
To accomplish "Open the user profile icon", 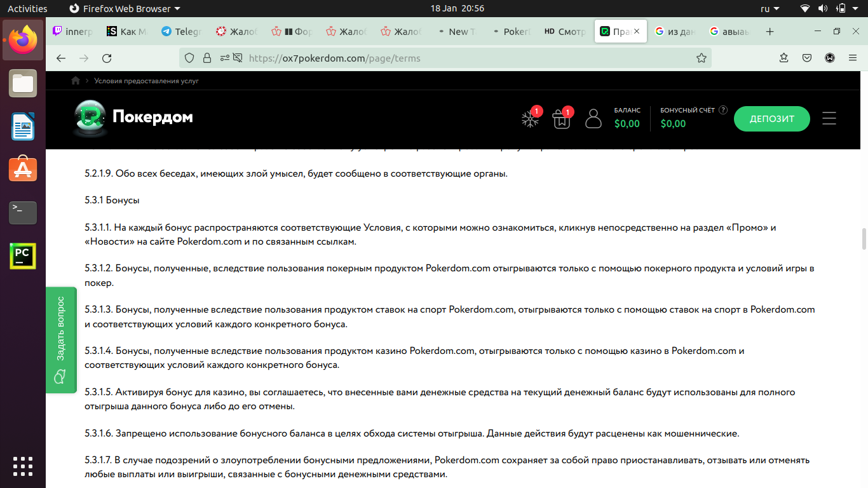I will click(593, 119).
